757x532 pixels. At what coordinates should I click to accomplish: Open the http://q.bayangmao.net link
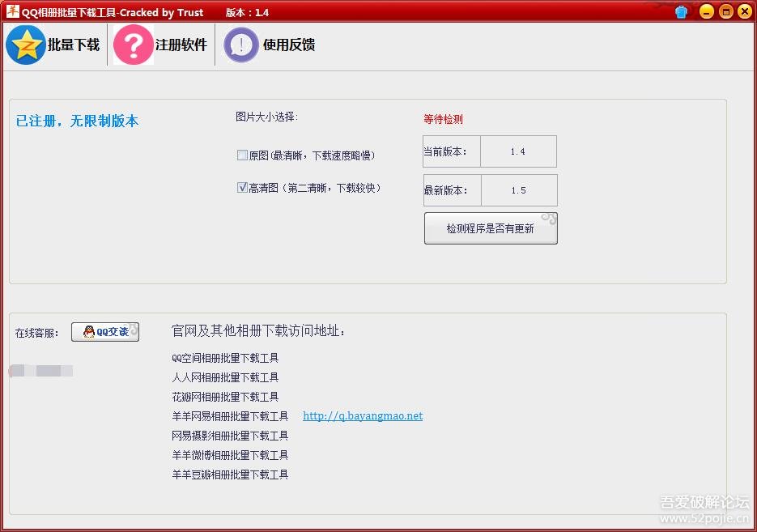point(363,415)
